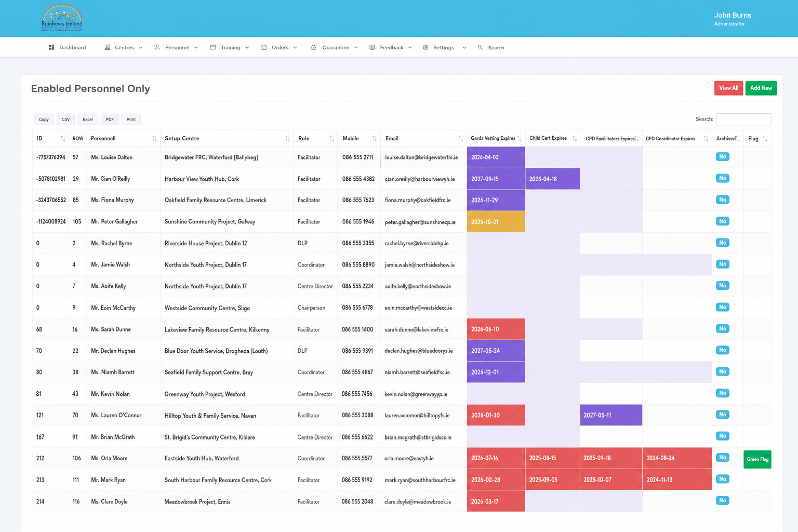Click email louise.dalton@bridgewaterfrc.ie
This screenshot has width=798, height=532.
tap(421, 157)
